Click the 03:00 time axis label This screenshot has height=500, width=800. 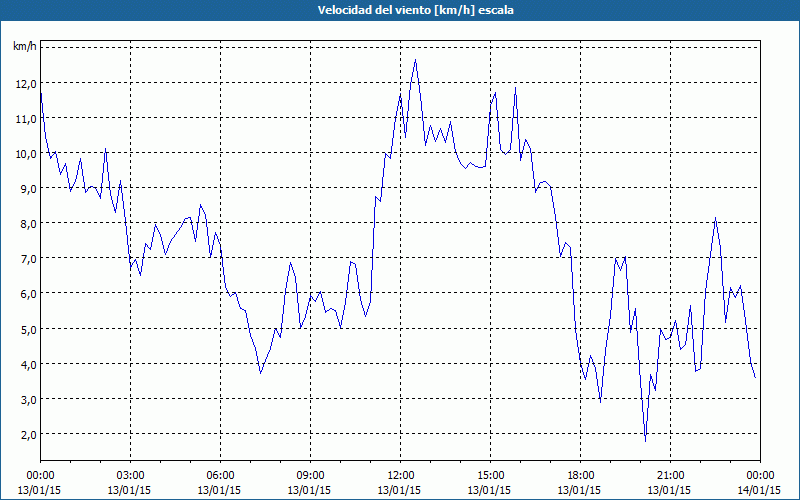click(131, 476)
